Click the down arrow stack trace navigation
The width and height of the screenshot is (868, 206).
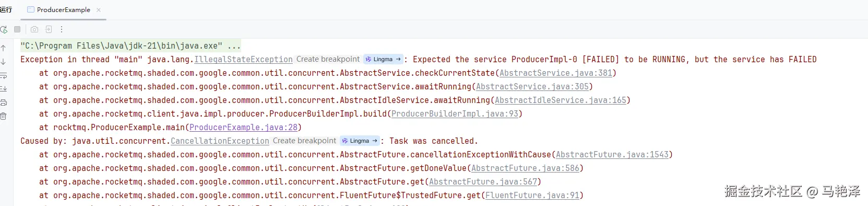(3, 62)
